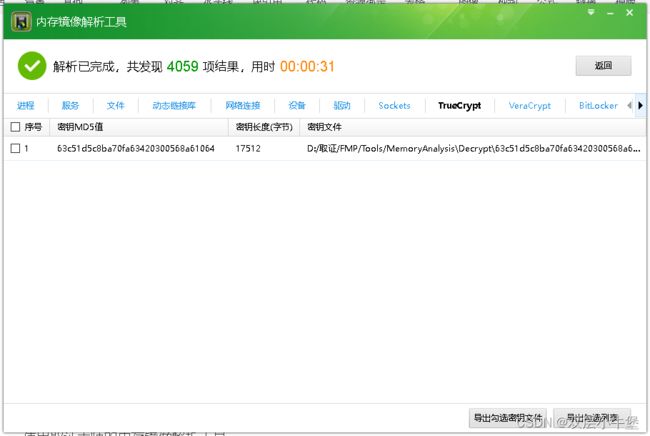Select the TrueCrypt tab

point(459,106)
